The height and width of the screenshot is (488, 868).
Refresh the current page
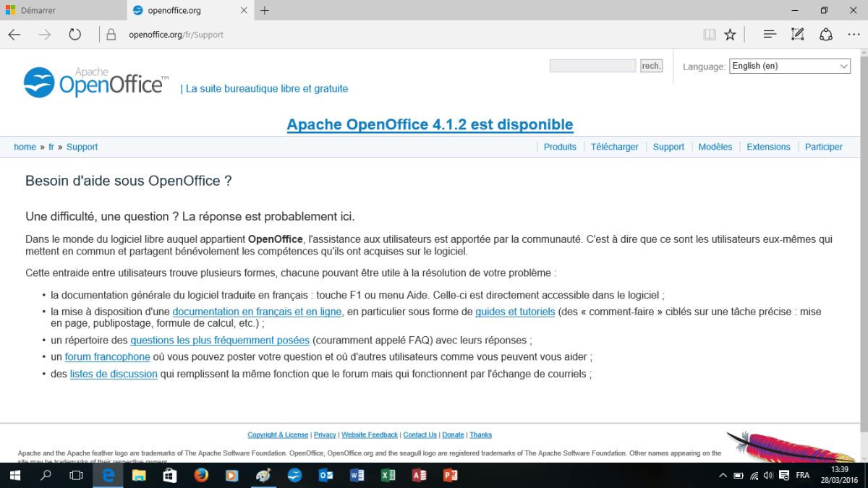point(75,35)
